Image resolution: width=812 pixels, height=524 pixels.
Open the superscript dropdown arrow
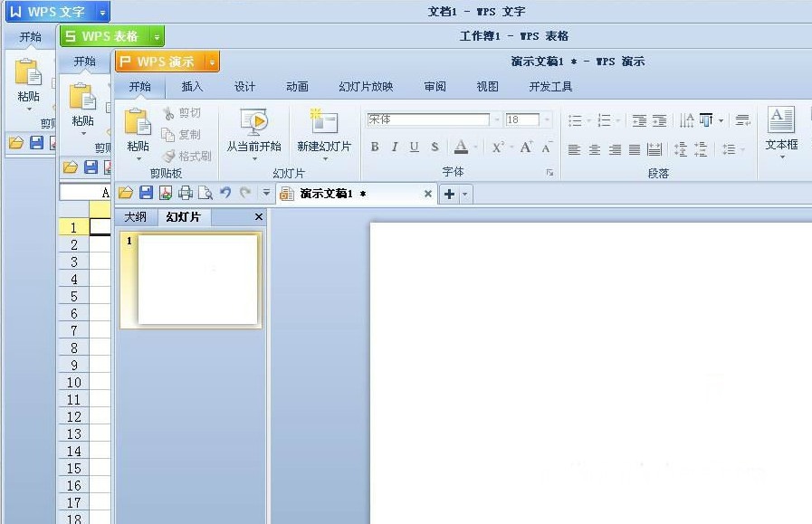511,147
